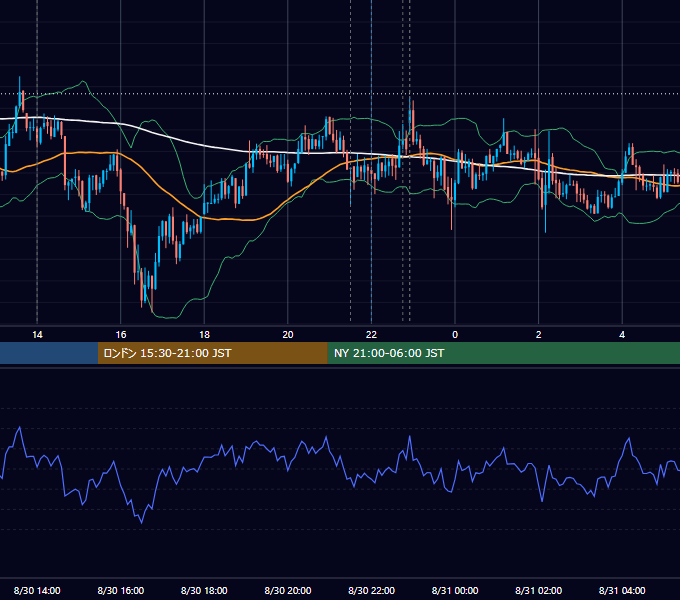Click the 8/31 00:00 date label
The image size is (680, 600).
(455, 590)
